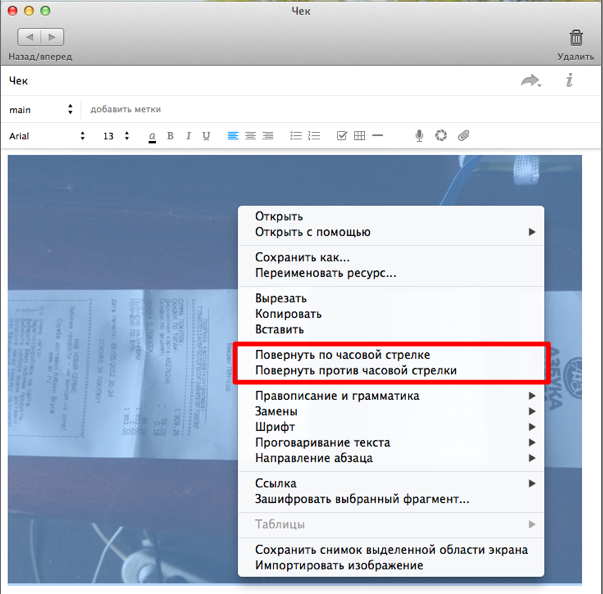The width and height of the screenshot is (603, 594).
Task: Open the share arrow menu
Action: 530,82
